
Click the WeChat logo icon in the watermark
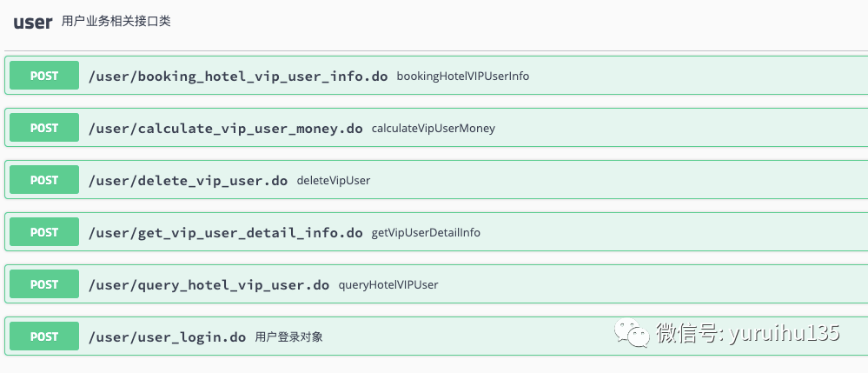pos(631,333)
